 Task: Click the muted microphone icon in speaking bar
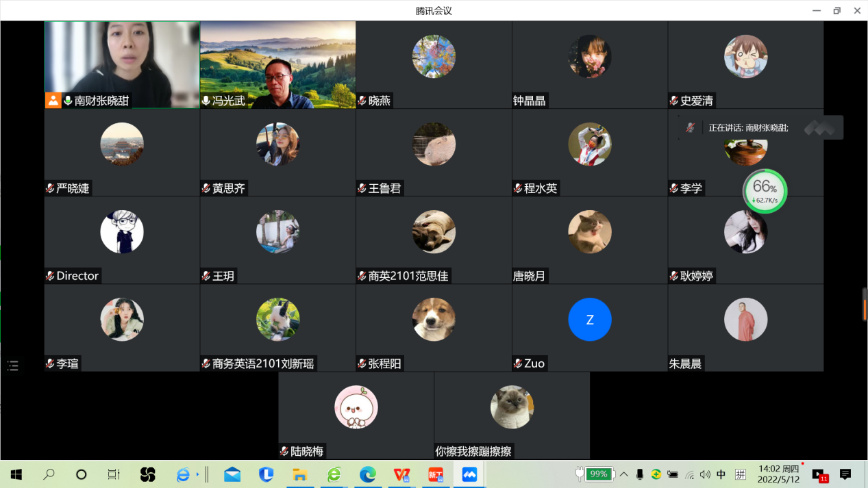pos(691,128)
